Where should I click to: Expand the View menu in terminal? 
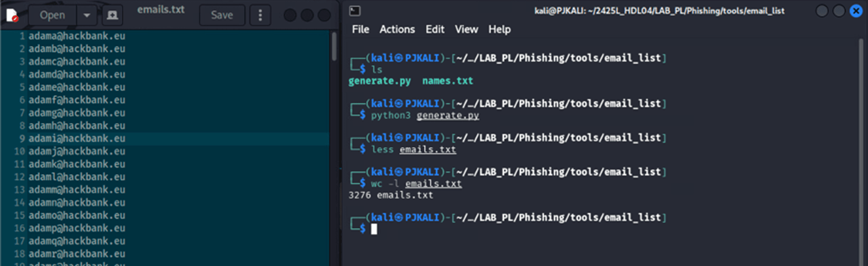[x=466, y=29]
